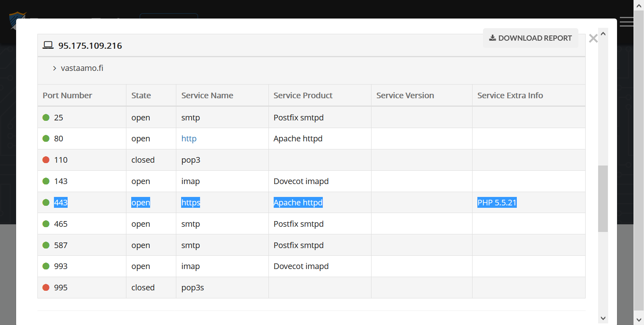This screenshot has height=325, width=644.
Task: Click the open state of port 443
Action: pos(140,203)
